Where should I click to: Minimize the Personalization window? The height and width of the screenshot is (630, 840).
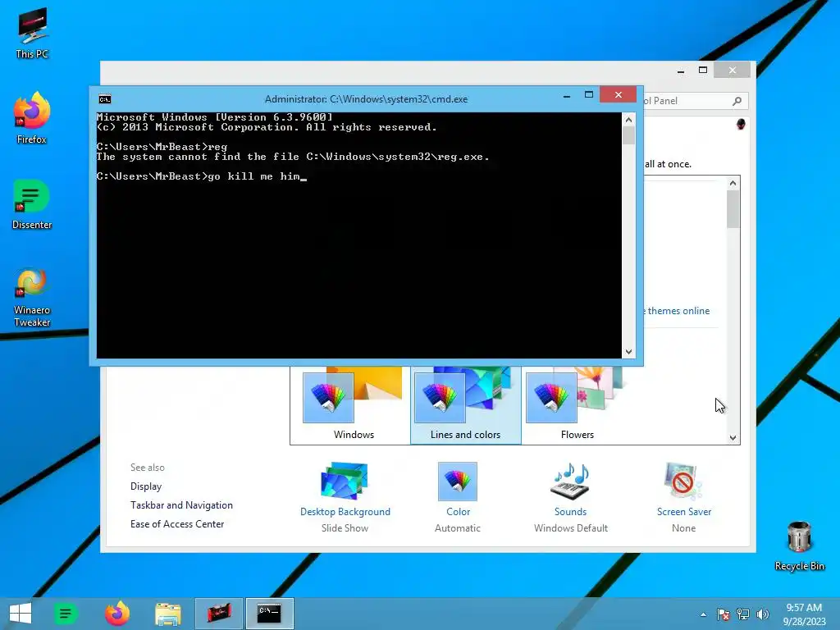coord(681,71)
